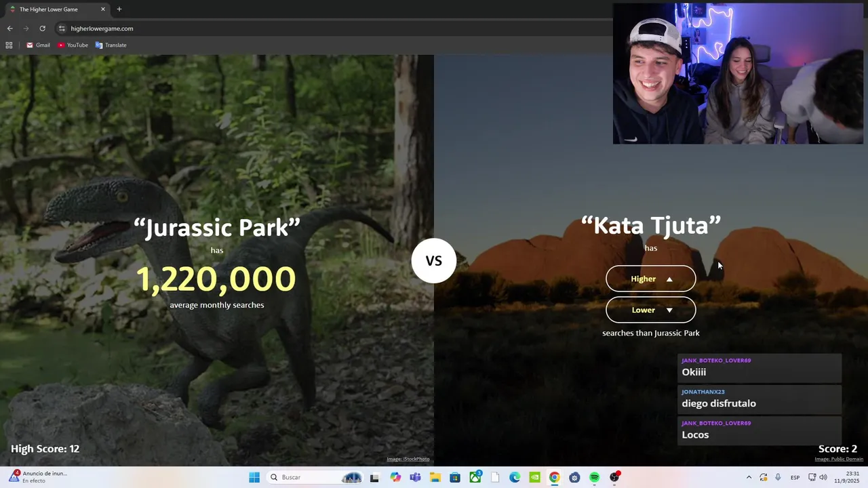
Task: Click the Lower button for Kata Tjuta
Action: tap(650, 310)
